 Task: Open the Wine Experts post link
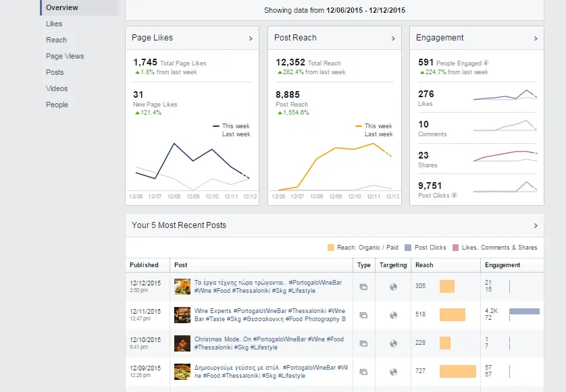270,315
